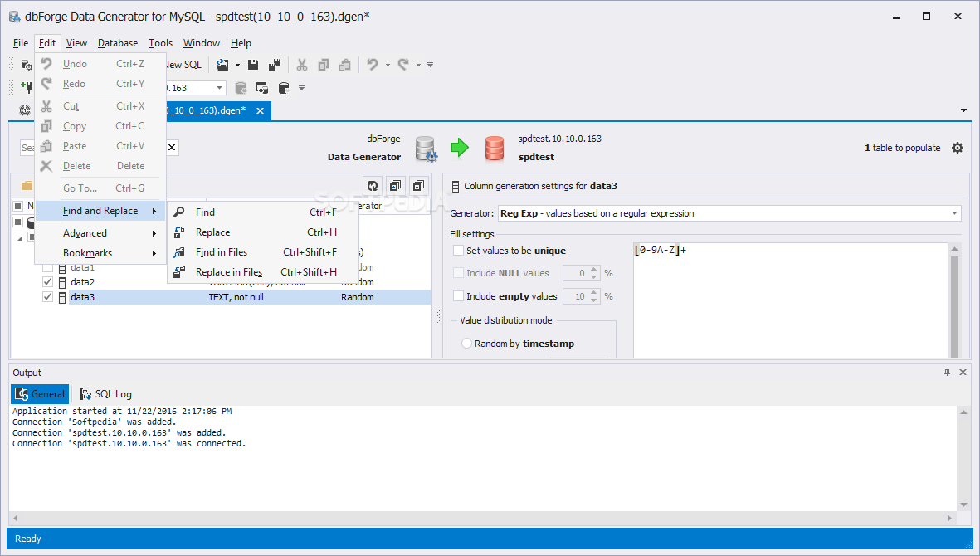Click the red spdtest target database icon
980x556 pixels.
coord(495,149)
